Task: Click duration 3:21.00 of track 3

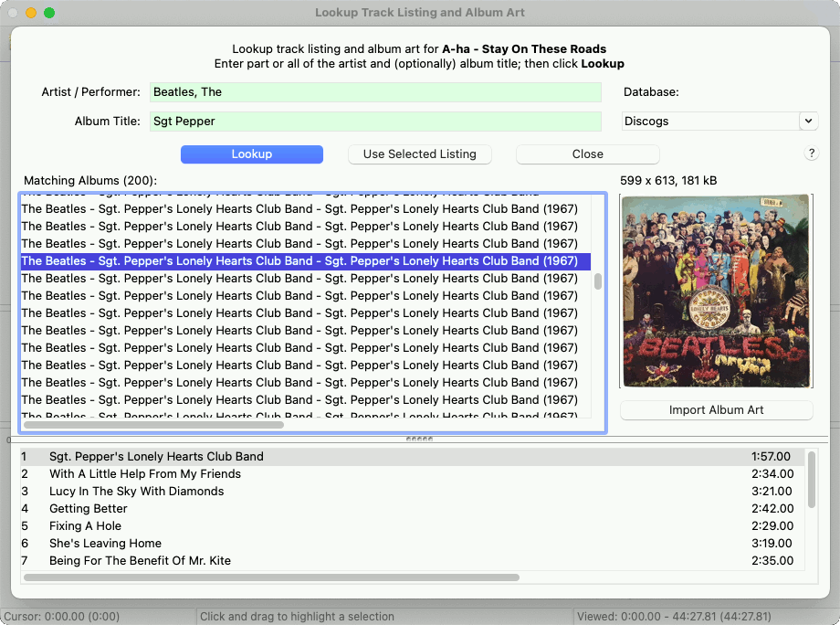Action: pos(772,491)
